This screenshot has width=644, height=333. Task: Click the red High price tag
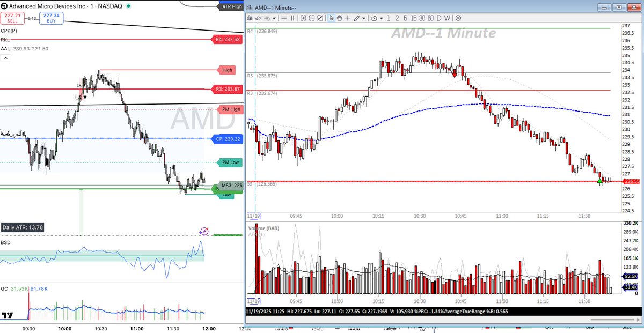coord(227,70)
